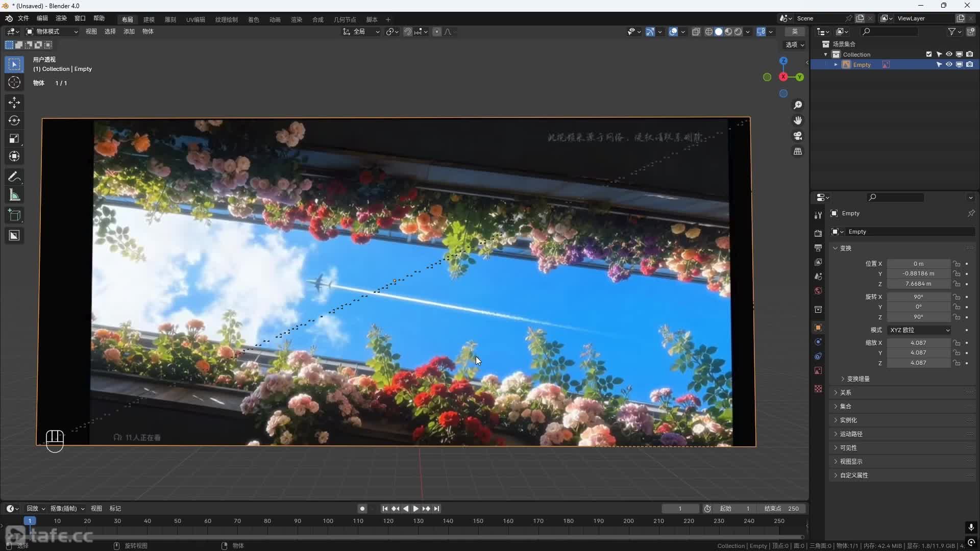Expand the Visibility (可见性) panel
Image resolution: width=980 pixels, height=551 pixels.
[x=848, y=447]
